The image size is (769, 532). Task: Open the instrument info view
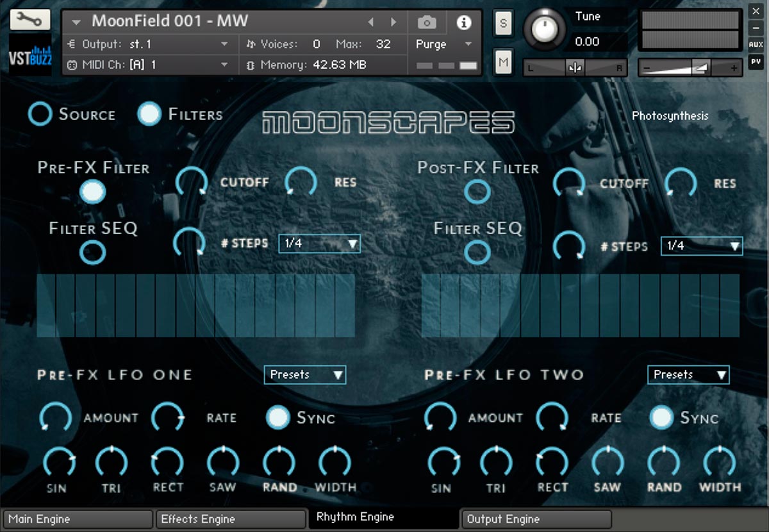(x=463, y=22)
